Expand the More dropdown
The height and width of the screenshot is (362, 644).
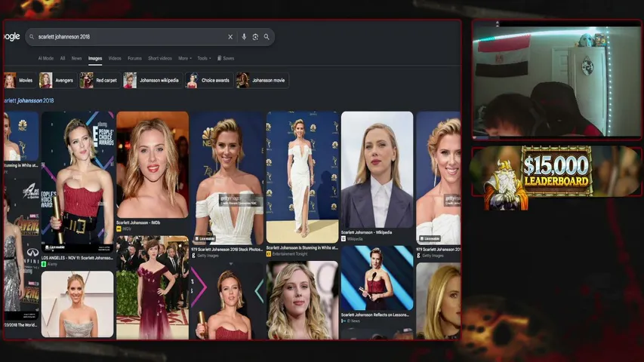[x=184, y=58]
